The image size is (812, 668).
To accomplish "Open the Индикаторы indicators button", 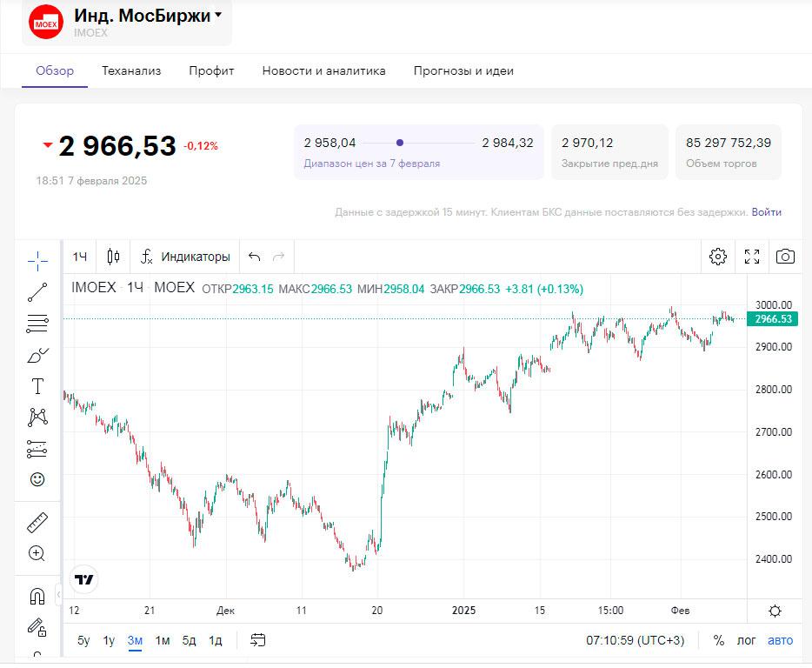I will [x=185, y=257].
